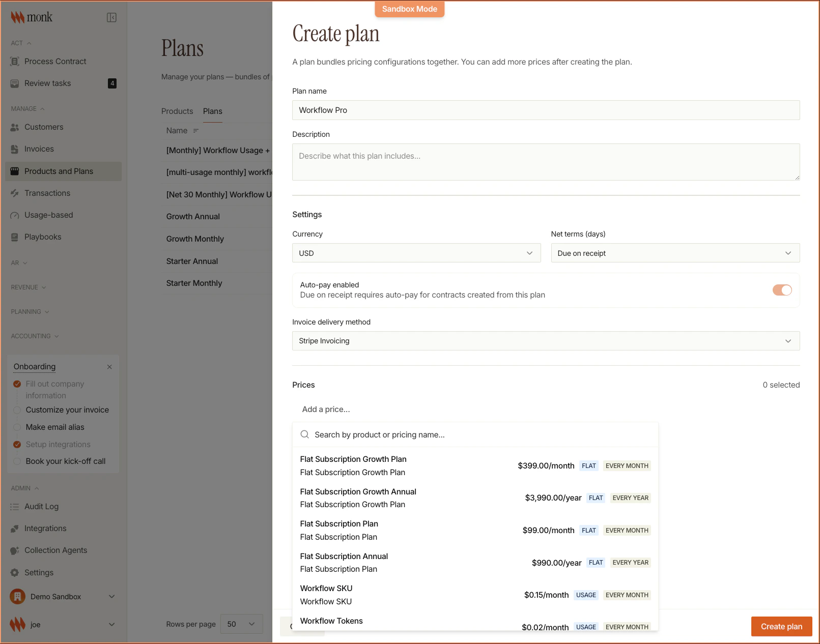This screenshot has height=644, width=820.
Task: Open Customers in the sidebar
Action: (64, 127)
